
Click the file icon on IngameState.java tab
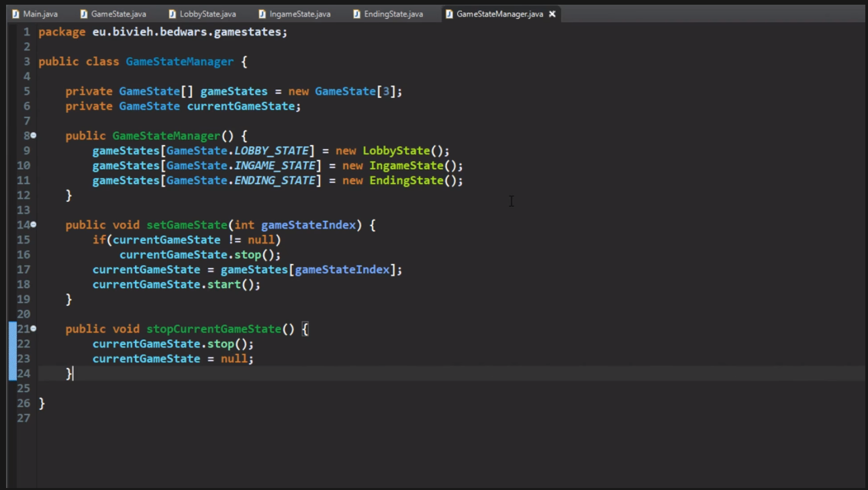point(262,14)
